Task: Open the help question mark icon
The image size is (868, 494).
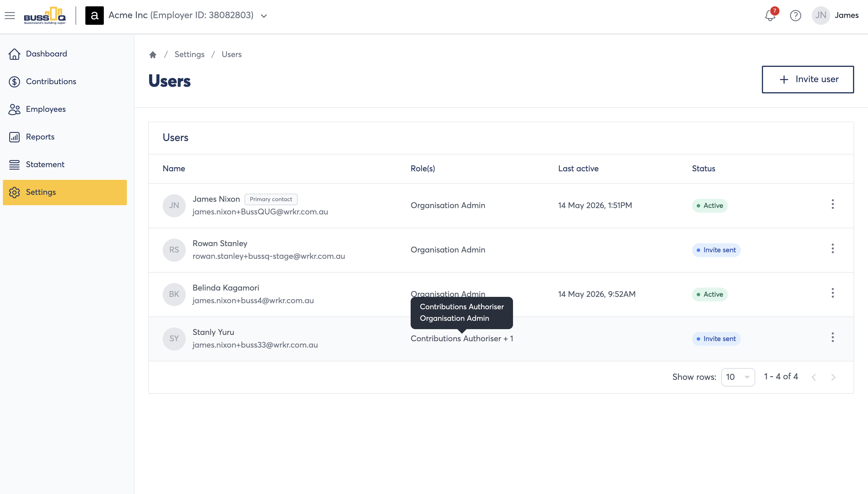Action: 795,15
